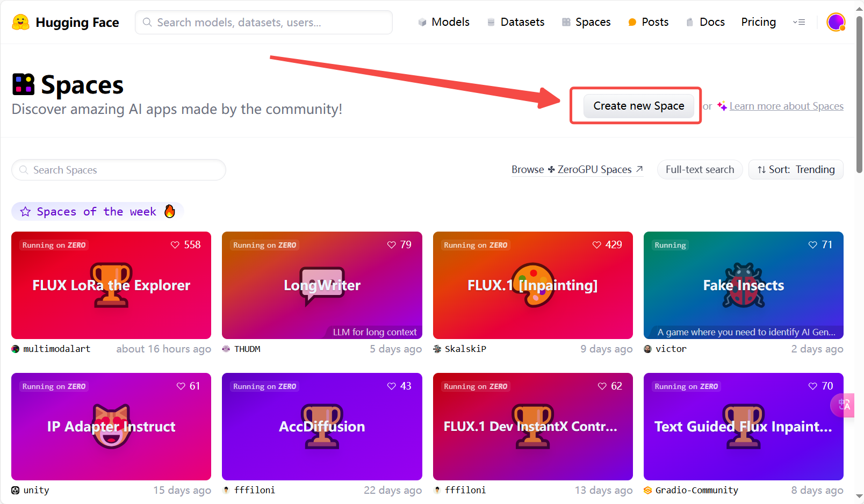Open the multimodalart profile link
The image size is (864, 504).
(57, 349)
